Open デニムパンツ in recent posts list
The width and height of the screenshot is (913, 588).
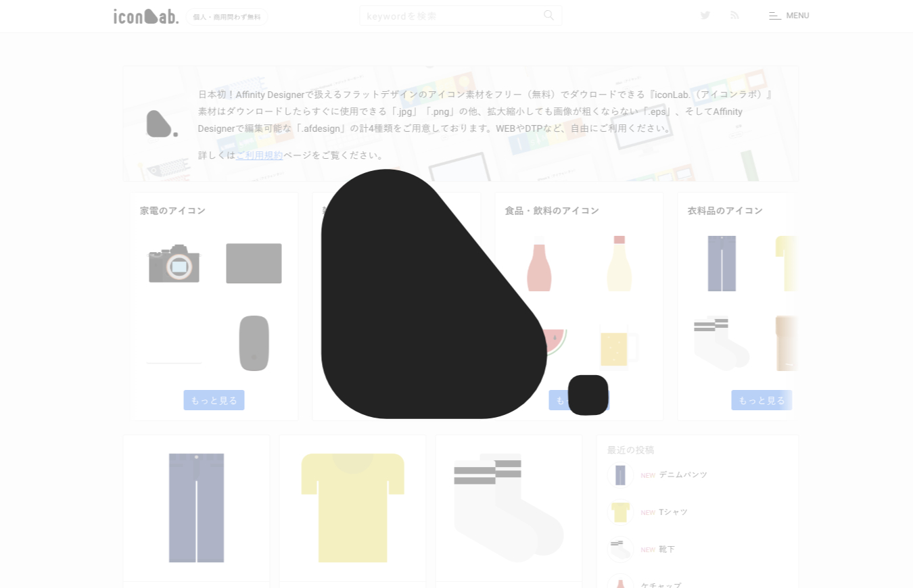pos(682,475)
